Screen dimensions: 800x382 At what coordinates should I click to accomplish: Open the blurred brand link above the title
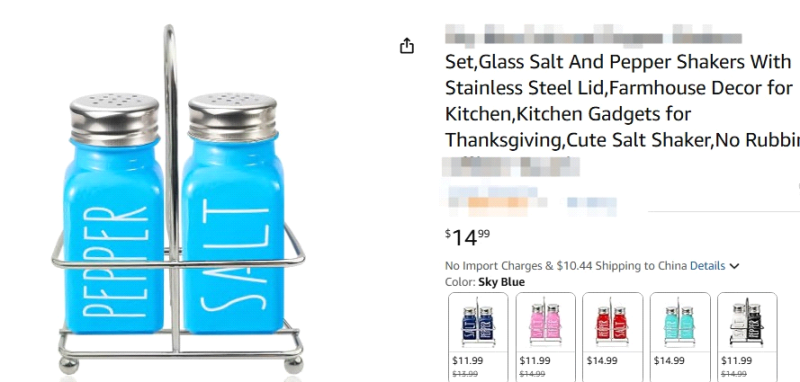click(x=593, y=36)
